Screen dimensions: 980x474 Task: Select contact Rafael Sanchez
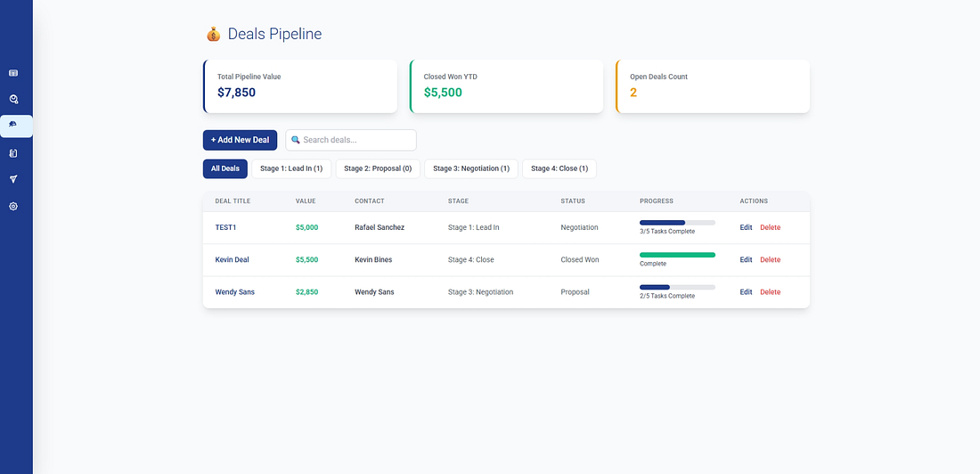click(x=380, y=227)
